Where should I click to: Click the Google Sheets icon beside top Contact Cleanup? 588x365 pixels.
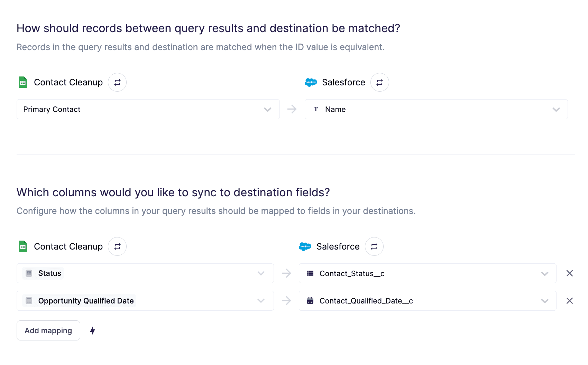pyautogui.click(x=22, y=82)
